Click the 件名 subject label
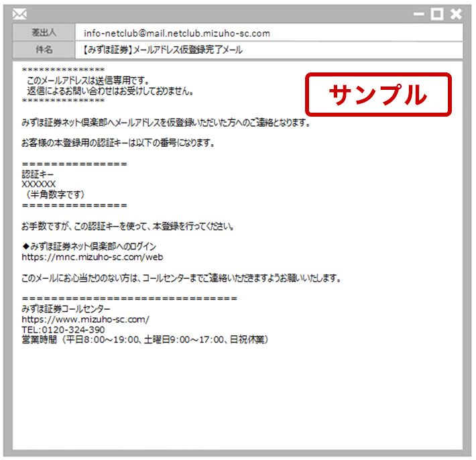The height and width of the screenshot is (460, 476). pos(44,50)
